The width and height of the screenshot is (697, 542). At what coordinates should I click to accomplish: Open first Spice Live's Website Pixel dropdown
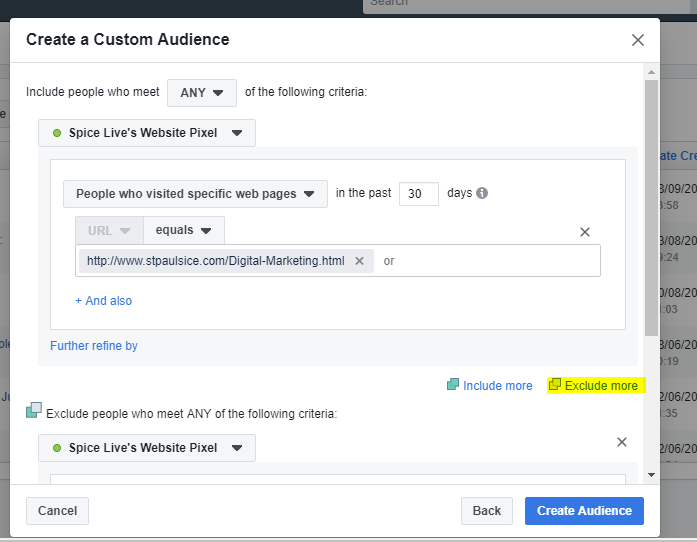point(147,132)
